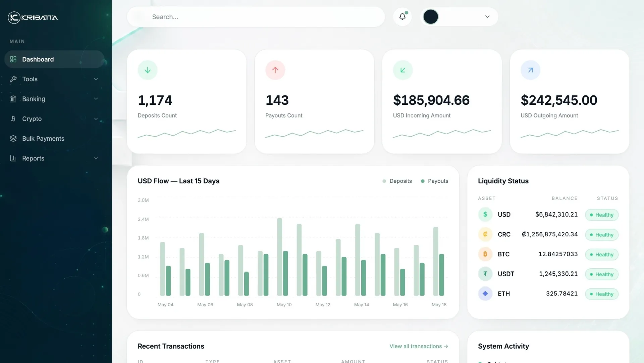Select Crypto in sidebar
644x363 pixels.
click(54, 119)
